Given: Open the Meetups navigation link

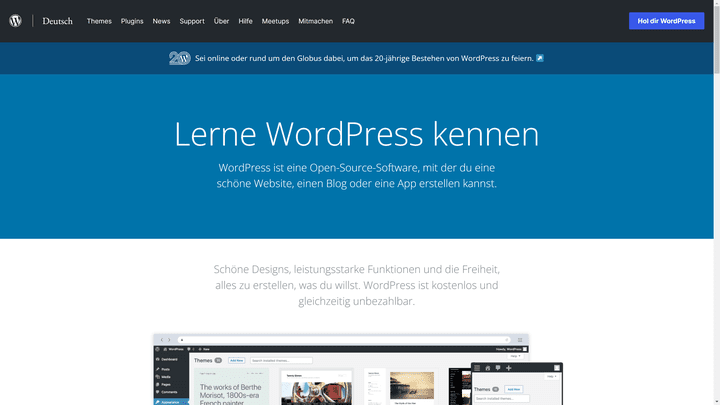Looking at the screenshot, I should coord(275,21).
